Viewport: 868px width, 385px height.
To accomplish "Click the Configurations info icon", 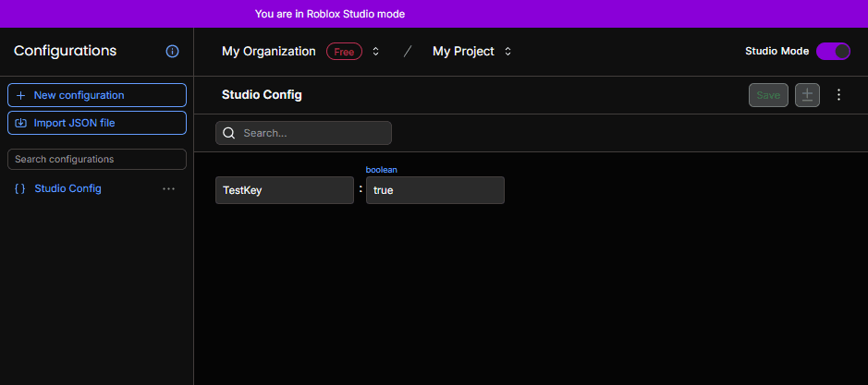I will pos(173,52).
